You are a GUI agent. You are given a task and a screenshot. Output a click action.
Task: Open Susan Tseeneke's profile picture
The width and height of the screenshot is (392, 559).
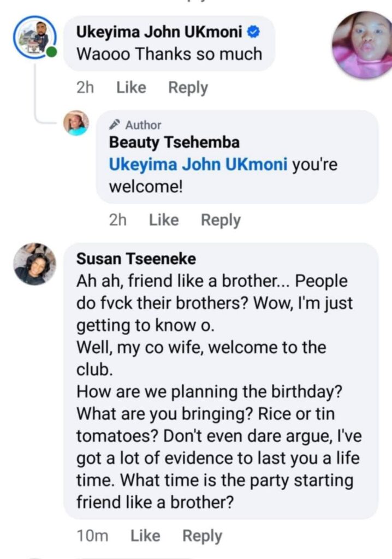point(34,264)
